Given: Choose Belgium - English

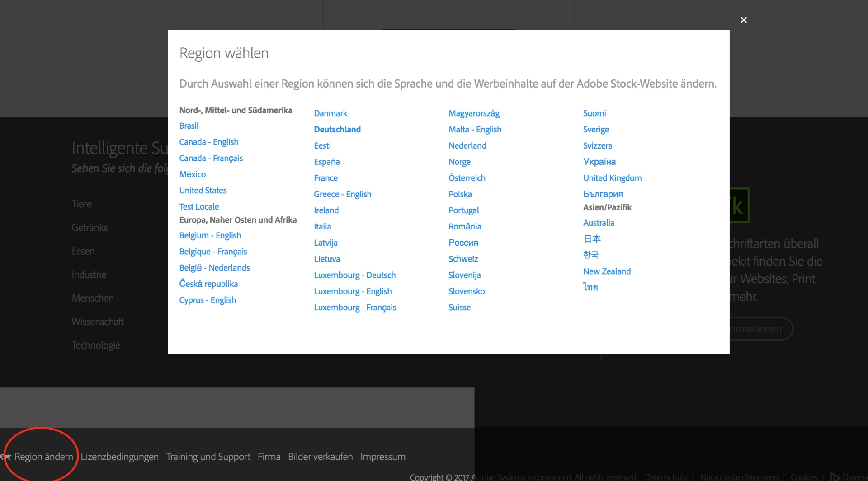Looking at the screenshot, I should [210, 236].
